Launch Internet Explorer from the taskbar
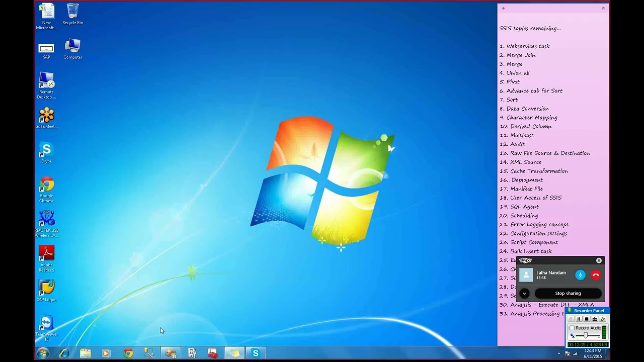Image resolution: width=644 pixels, height=362 pixels. tap(64, 353)
